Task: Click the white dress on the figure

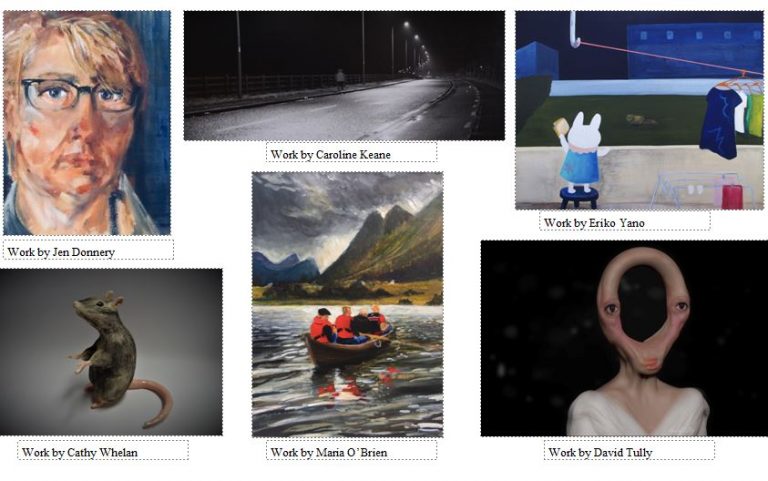Action: [x=638, y=412]
